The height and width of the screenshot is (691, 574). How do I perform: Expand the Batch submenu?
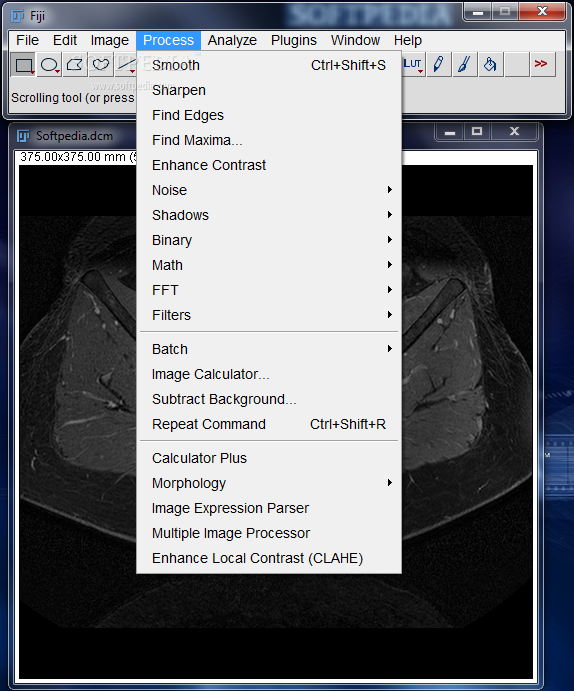coord(269,349)
